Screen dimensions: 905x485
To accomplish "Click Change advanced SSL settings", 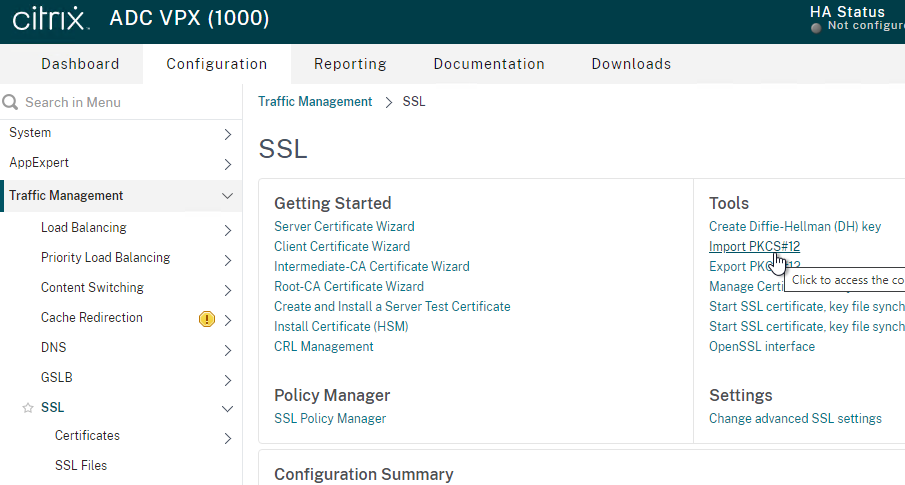I will (795, 419).
